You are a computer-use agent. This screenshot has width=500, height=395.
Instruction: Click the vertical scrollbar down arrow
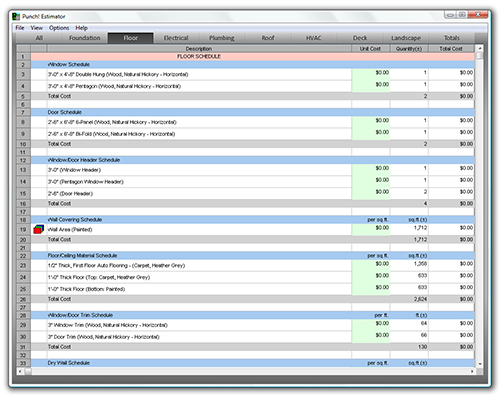tap(480, 364)
